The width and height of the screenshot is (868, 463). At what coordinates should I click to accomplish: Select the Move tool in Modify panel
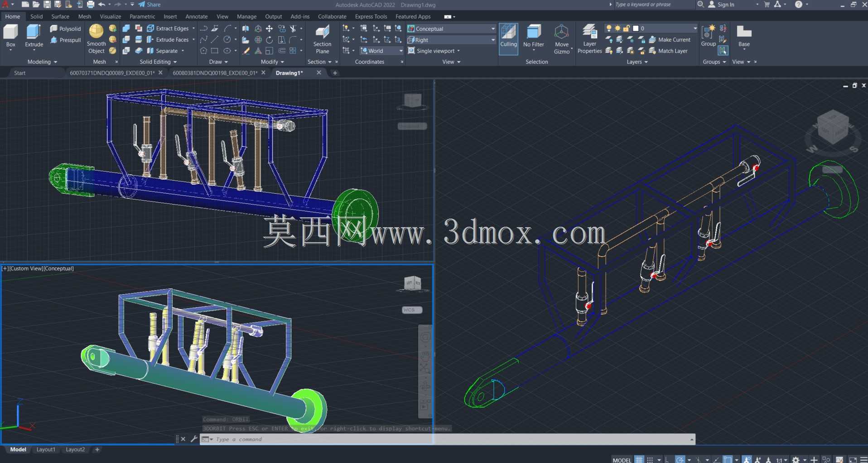270,28
